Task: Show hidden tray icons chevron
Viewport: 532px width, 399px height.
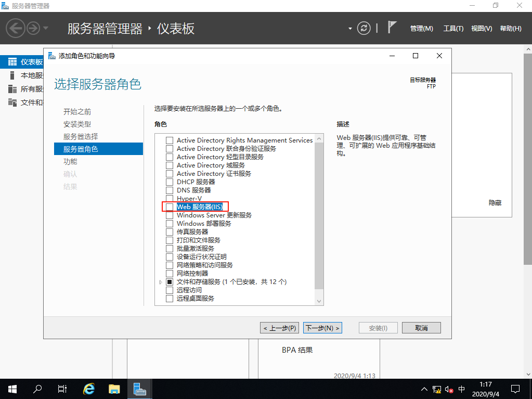Action: [424, 389]
